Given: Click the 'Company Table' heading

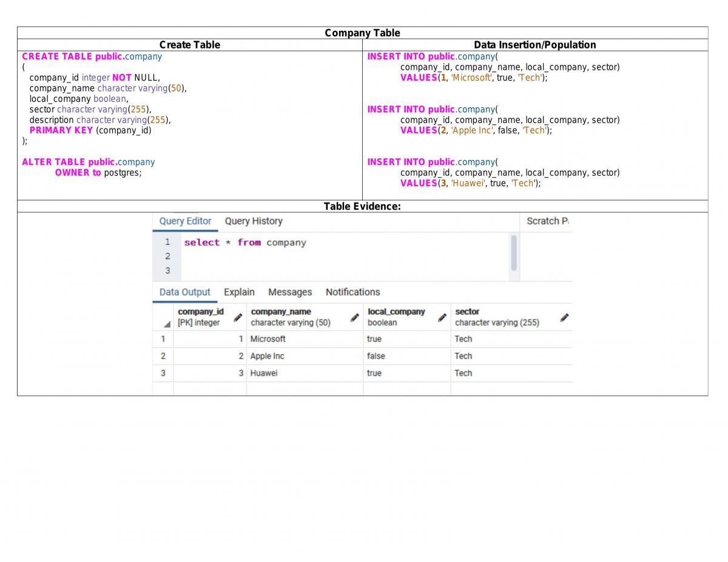Looking at the screenshot, I should 362,33.
